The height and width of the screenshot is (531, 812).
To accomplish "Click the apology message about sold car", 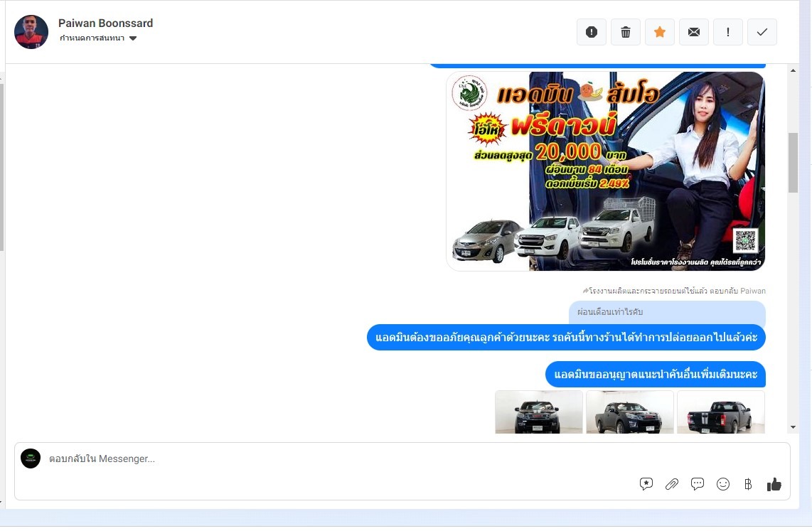I will 566,338.
